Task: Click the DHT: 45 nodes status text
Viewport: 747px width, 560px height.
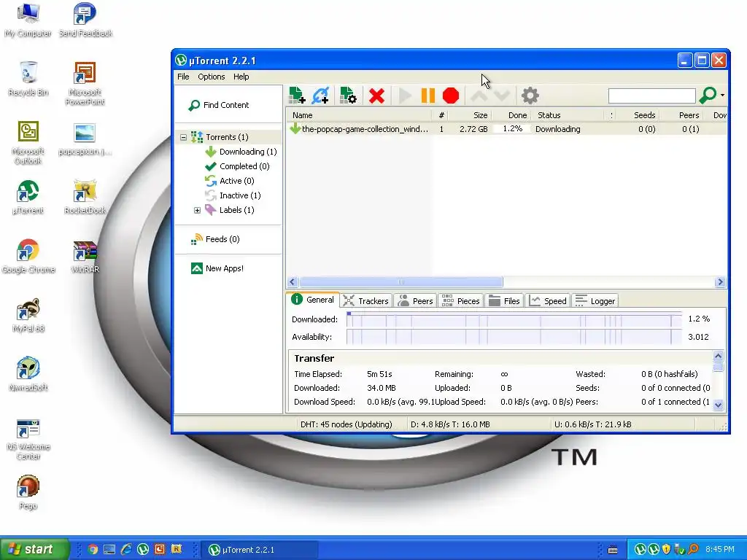Action: point(347,424)
